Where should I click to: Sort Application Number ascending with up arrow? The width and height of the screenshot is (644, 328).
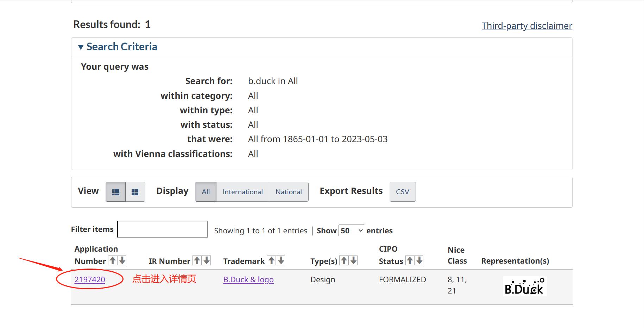coord(113,261)
